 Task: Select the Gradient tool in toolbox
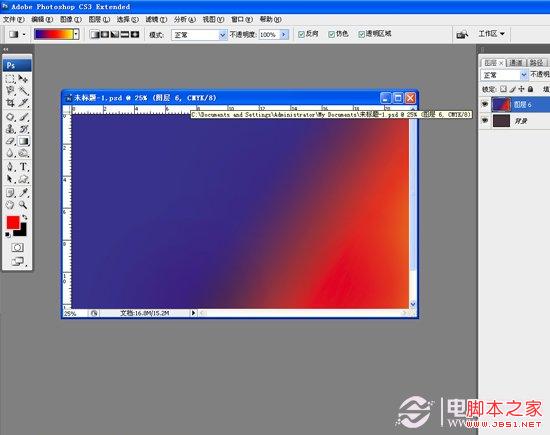23,141
